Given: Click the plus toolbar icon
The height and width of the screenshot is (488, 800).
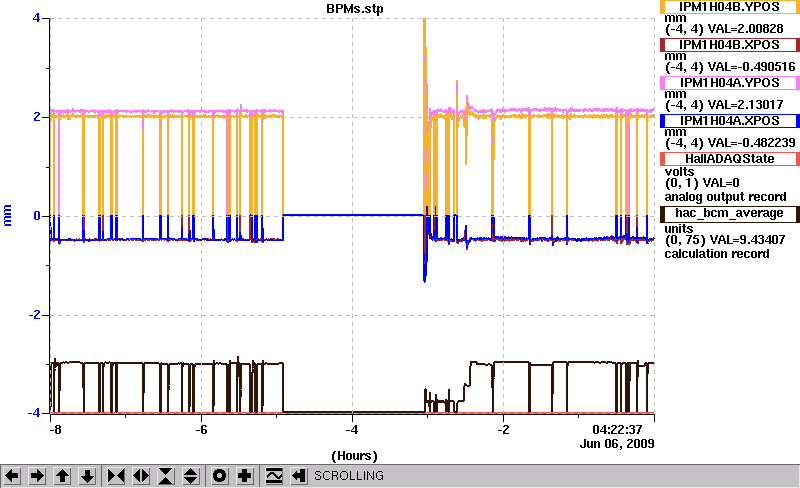Looking at the screenshot, I should pyautogui.click(x=244, y=476).
